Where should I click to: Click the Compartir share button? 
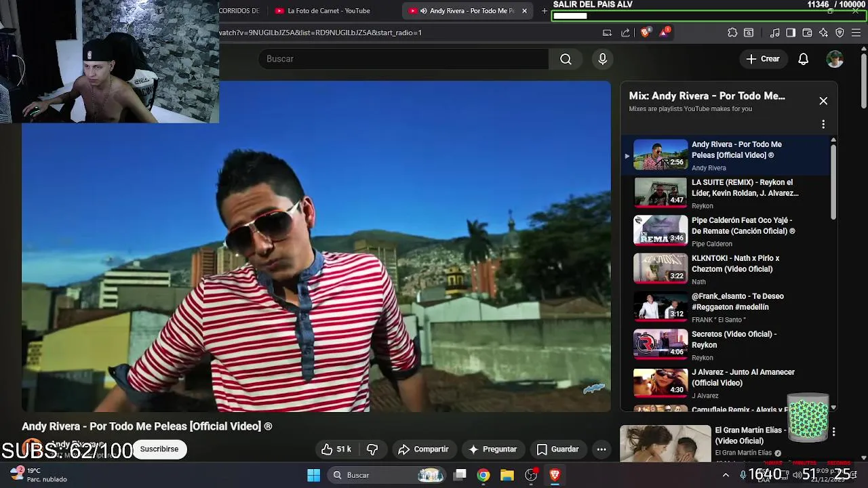click(x=424, y=449)
